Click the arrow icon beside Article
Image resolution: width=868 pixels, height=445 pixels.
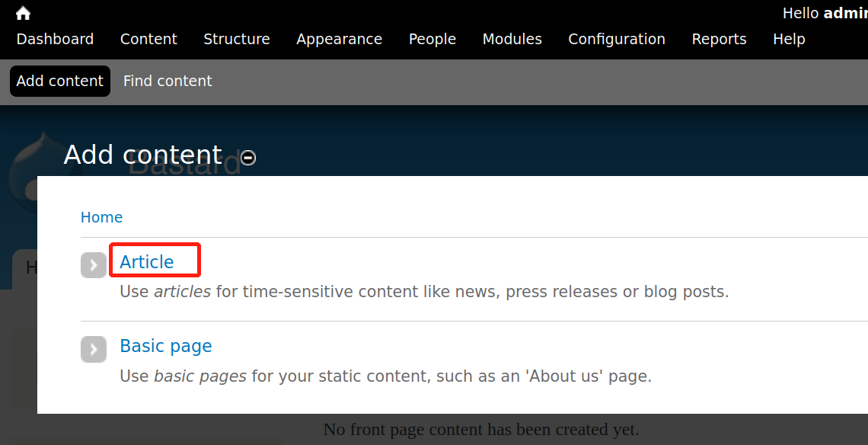click(94, 265)
